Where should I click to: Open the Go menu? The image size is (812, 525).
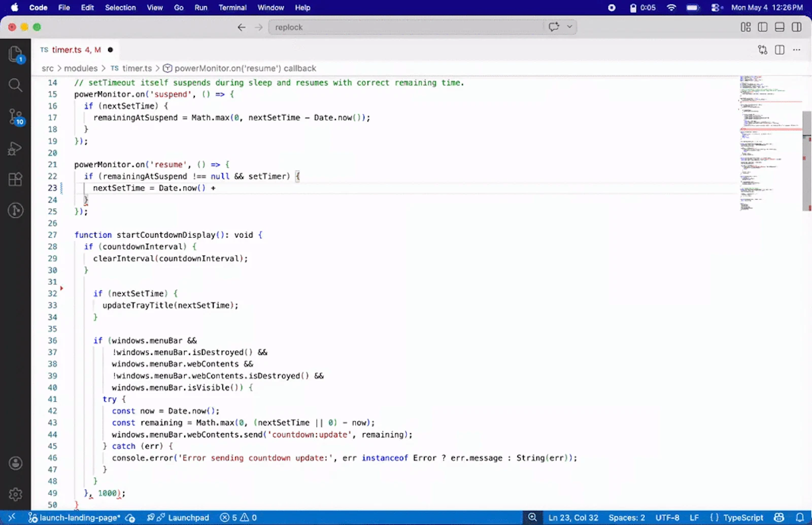click(x=179, y=8)
